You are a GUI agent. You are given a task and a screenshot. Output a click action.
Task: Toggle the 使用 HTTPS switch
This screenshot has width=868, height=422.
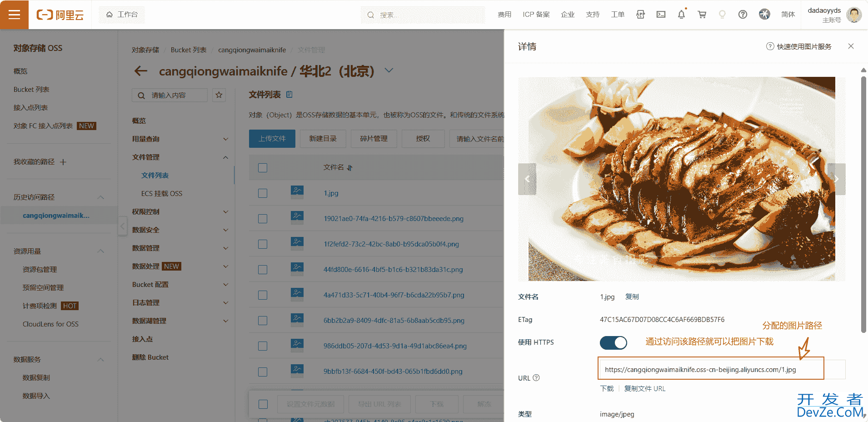coord(613,342)
